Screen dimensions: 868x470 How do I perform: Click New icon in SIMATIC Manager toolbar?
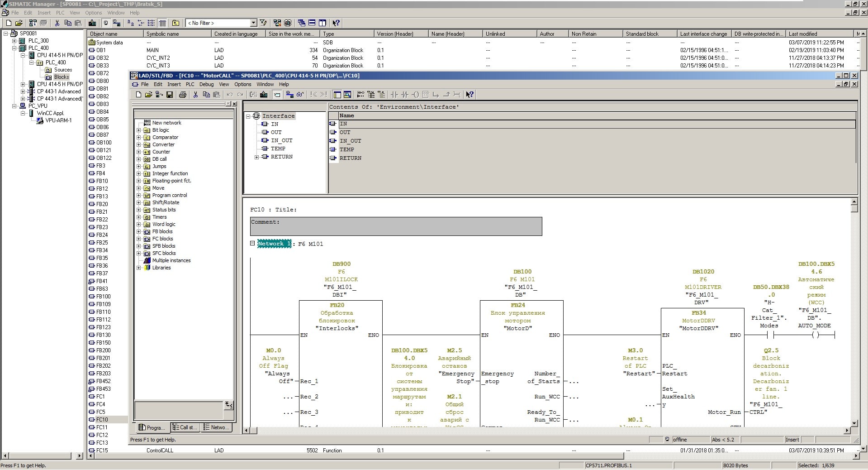9,23
